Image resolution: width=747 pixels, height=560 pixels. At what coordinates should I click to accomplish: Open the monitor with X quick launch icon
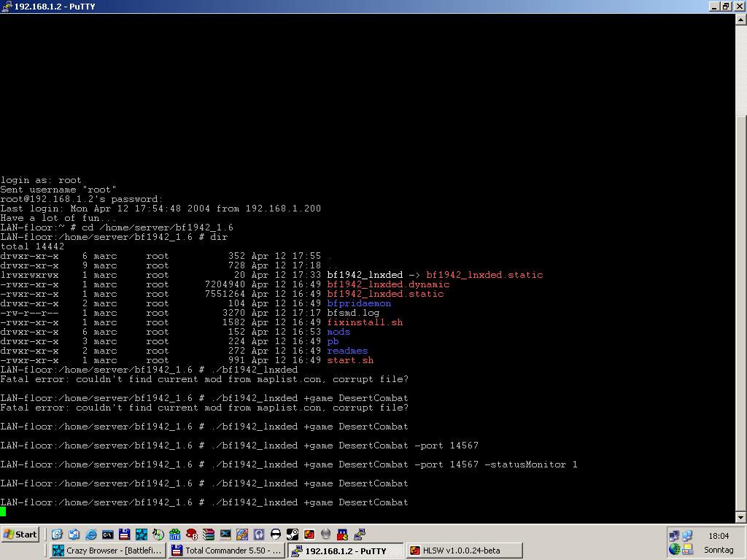[225, 534]
